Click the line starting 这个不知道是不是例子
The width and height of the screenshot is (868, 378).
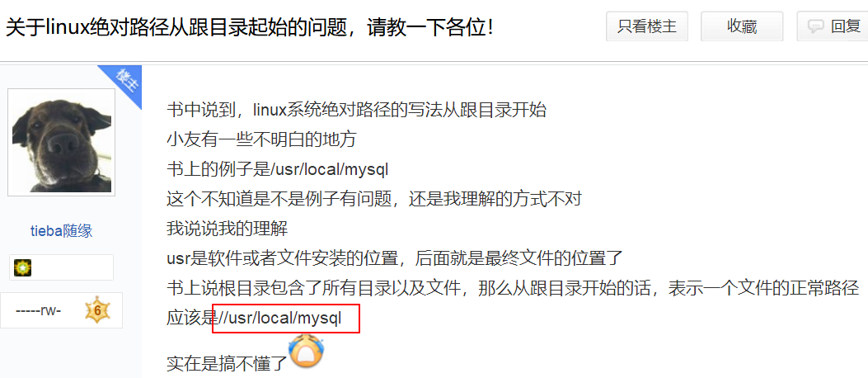374,198
